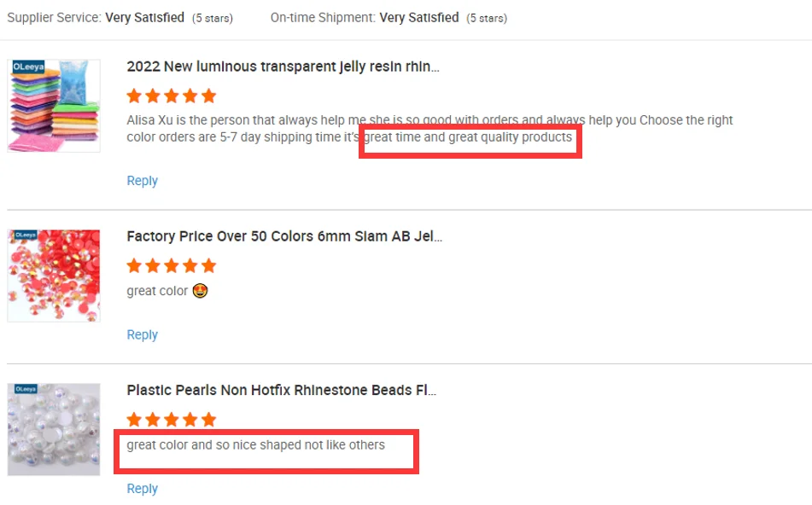This screenshot has width=812, height=505.
Task: Click the heart-eyes emoji after "great color"
Action: (x=201, y=291)
